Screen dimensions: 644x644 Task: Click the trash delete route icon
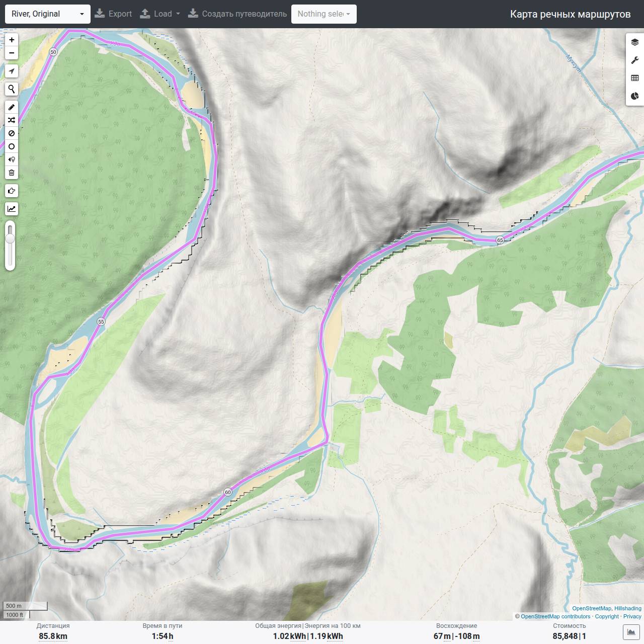12,173
